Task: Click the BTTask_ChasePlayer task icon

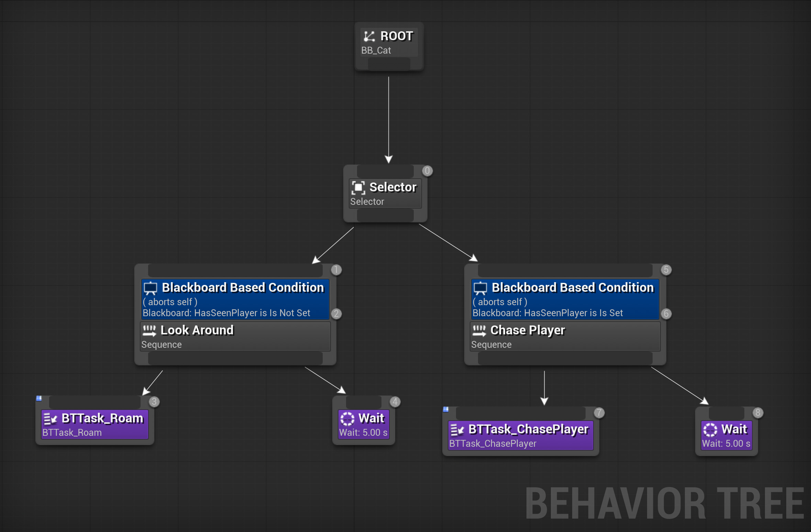Action: tap(457, 430)
